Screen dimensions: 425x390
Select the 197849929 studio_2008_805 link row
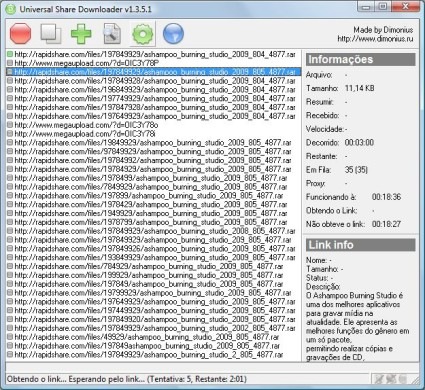point(154,231)
